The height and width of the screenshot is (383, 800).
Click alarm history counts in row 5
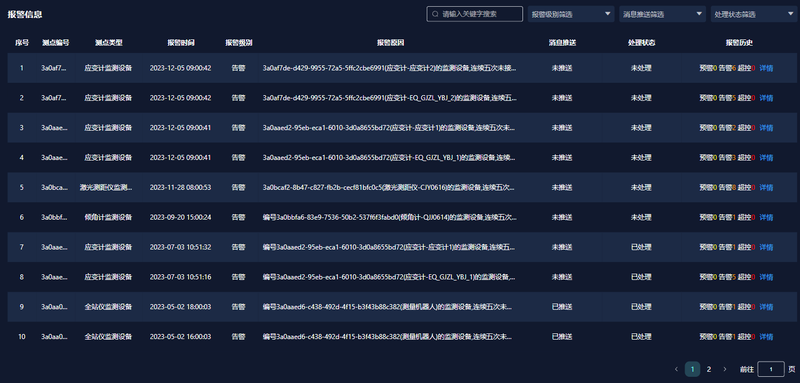click(x=727, y=188)
